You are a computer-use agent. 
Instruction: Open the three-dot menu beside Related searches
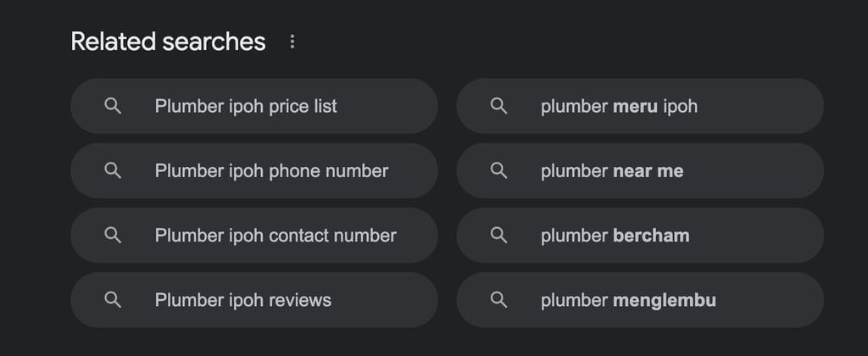(292, 42)
